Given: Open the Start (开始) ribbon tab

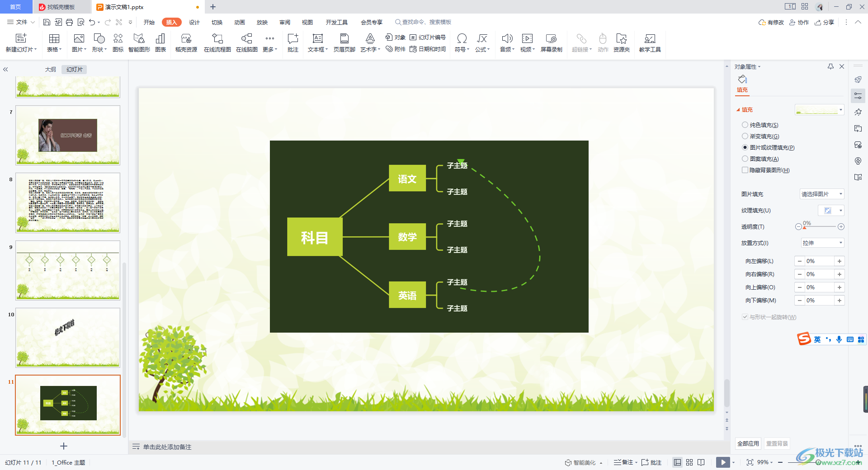Looking at the screenshot, I should tap(149, 22).
